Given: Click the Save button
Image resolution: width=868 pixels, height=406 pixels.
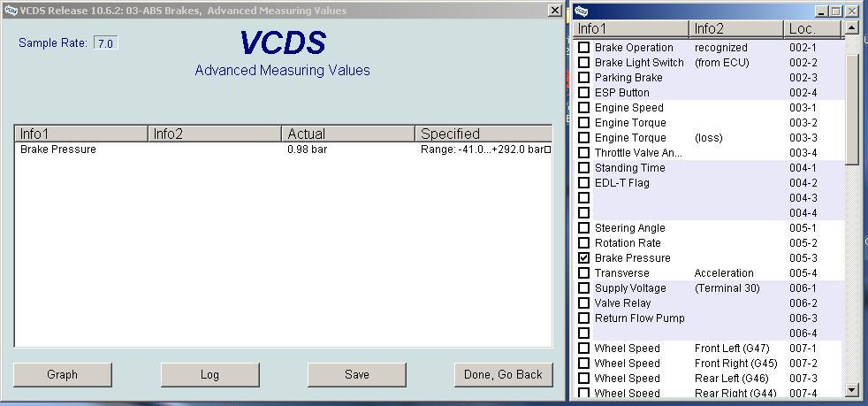Looking at the screenshot, I should (357, 374).
